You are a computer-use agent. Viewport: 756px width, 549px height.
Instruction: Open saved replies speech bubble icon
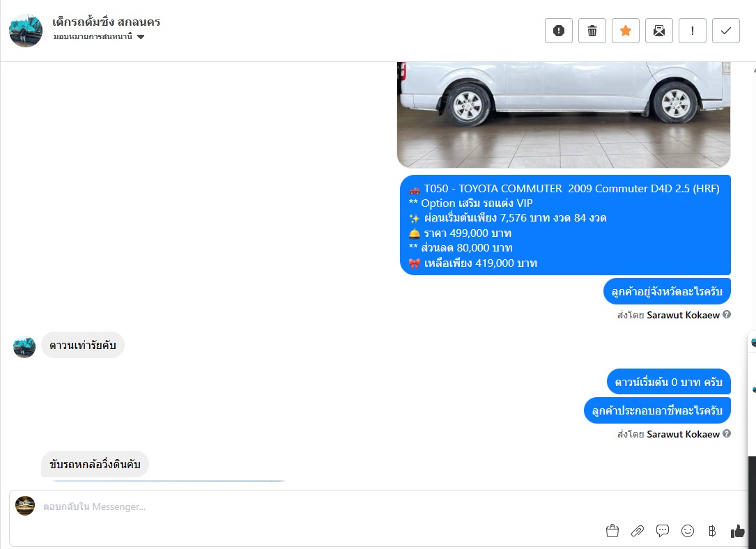point(663,531)
